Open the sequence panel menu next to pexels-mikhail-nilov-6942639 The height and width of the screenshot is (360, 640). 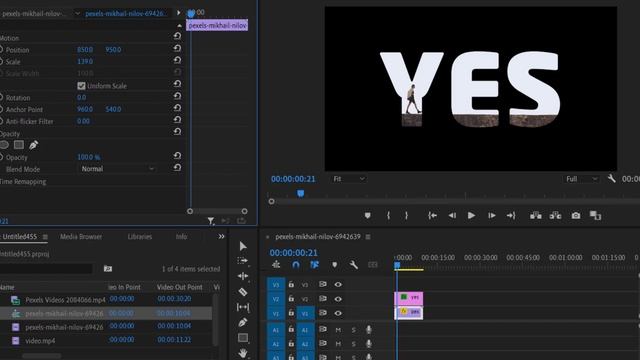(368, 237)
